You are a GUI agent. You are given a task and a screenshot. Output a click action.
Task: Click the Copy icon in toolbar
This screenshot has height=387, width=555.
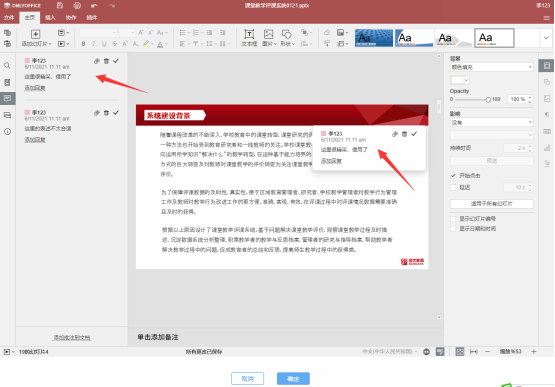(x=7, y=33)
